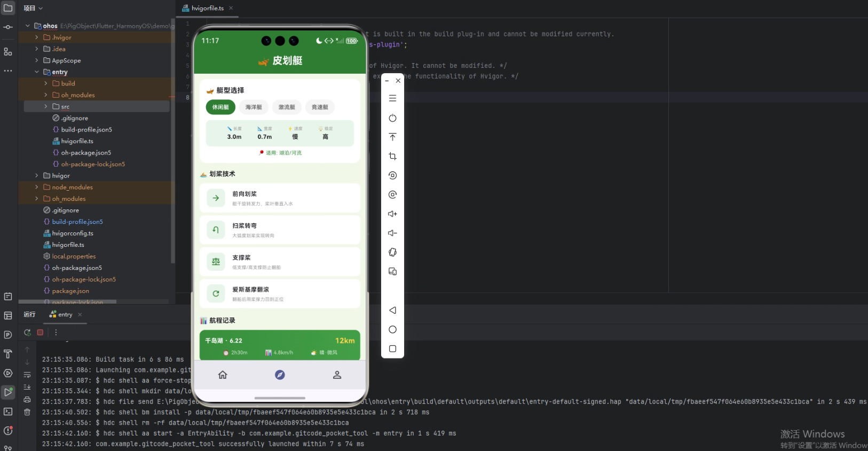The height and width of the screenshot is (451, 868).
Task: Tap profile icon in app bottom navigation
Action: (x=337, y=375)
